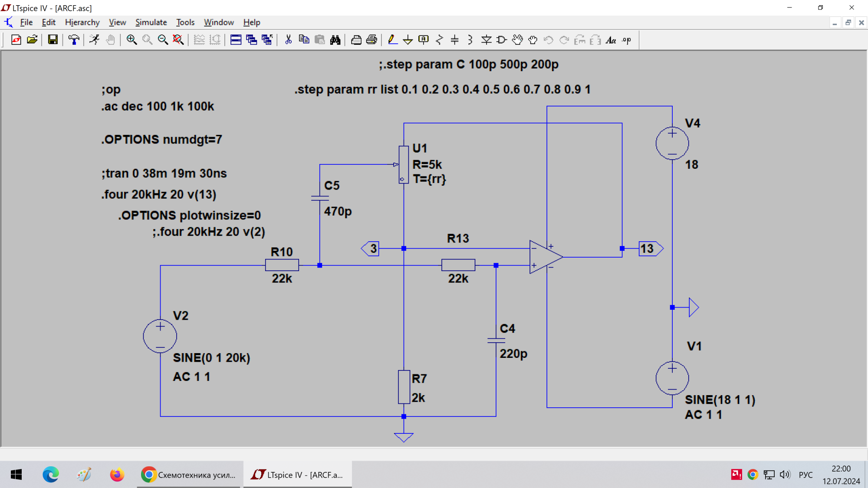Image resolution: width=868 pixels, height=488 pixels.
Task: Open the Simulate menu
Action: (x=151, y=22)
